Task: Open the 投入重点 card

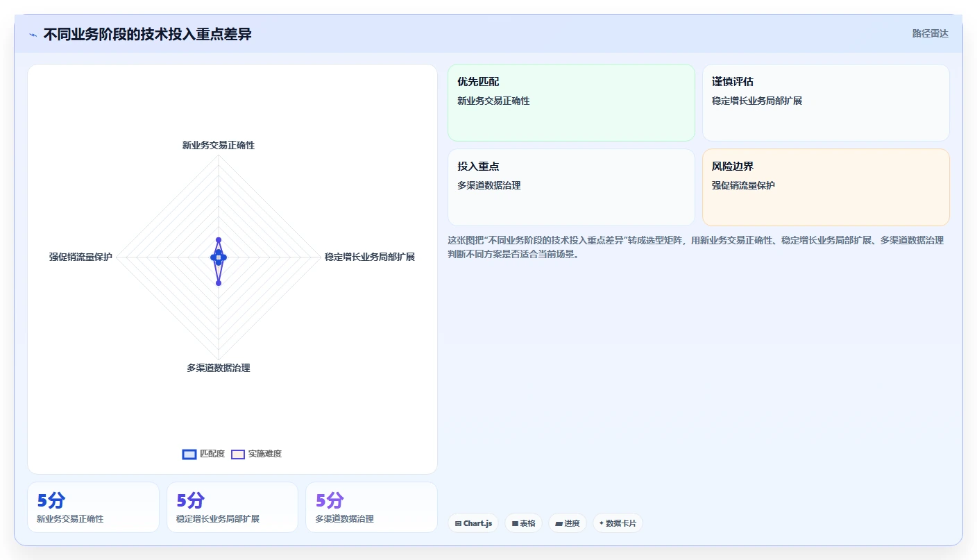Action: click(571, 187)
